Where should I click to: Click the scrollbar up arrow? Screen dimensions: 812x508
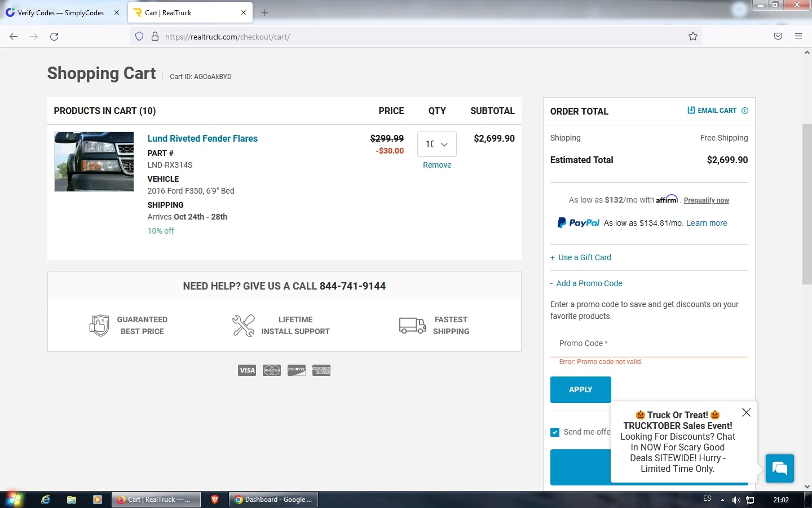coord(807,52)
